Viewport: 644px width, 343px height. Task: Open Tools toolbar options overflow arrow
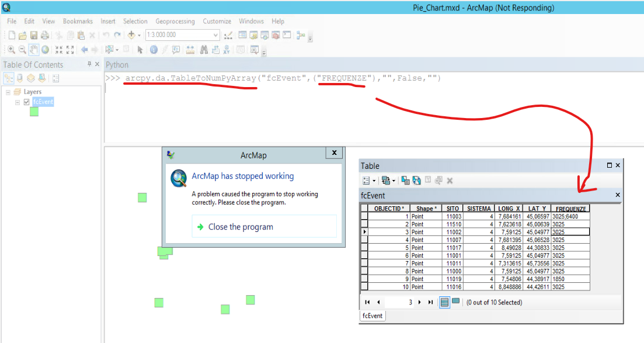pos(264,53)
